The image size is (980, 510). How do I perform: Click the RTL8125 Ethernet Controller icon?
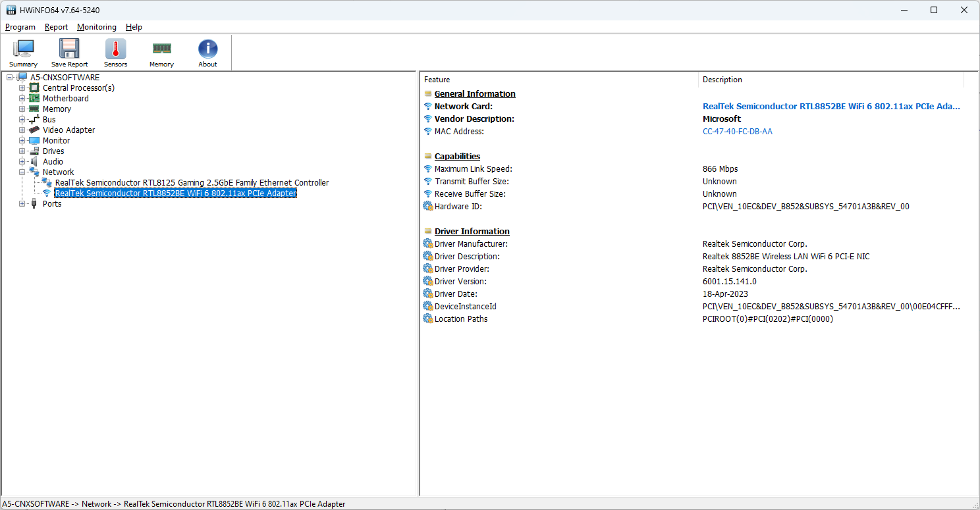point(47,183)
